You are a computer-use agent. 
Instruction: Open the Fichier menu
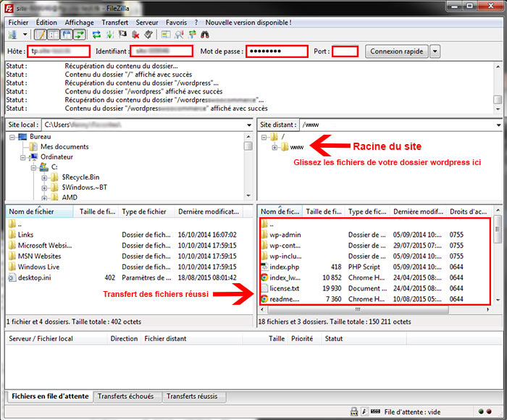(x=18, y=22)
